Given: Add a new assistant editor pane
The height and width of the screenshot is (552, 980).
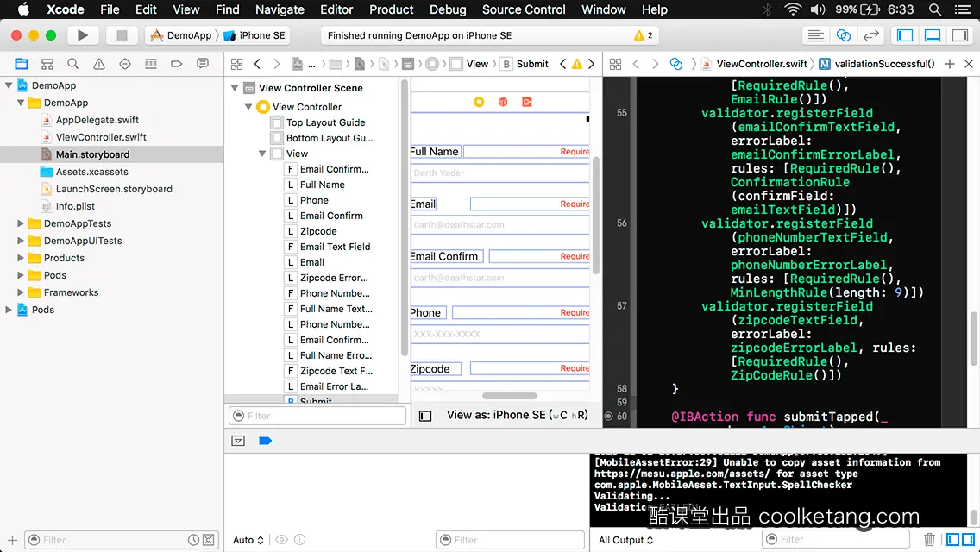Looking at the screenshot, I should pyautogui.click(x=949, y=64).
